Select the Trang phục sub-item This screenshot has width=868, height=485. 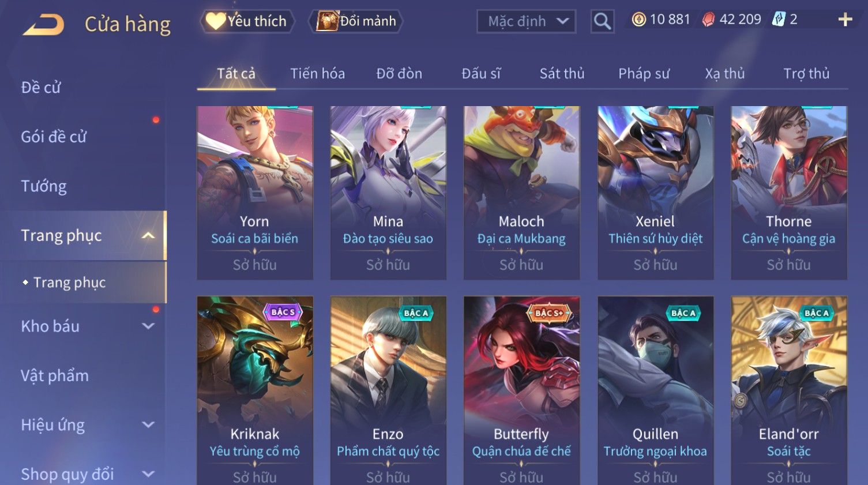[x=69, y=282]
